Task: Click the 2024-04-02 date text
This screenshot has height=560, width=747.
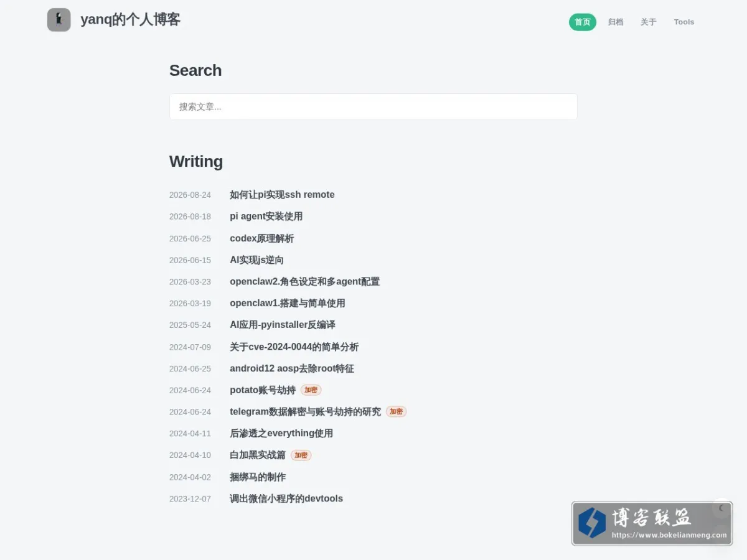Action: [190, 477]
